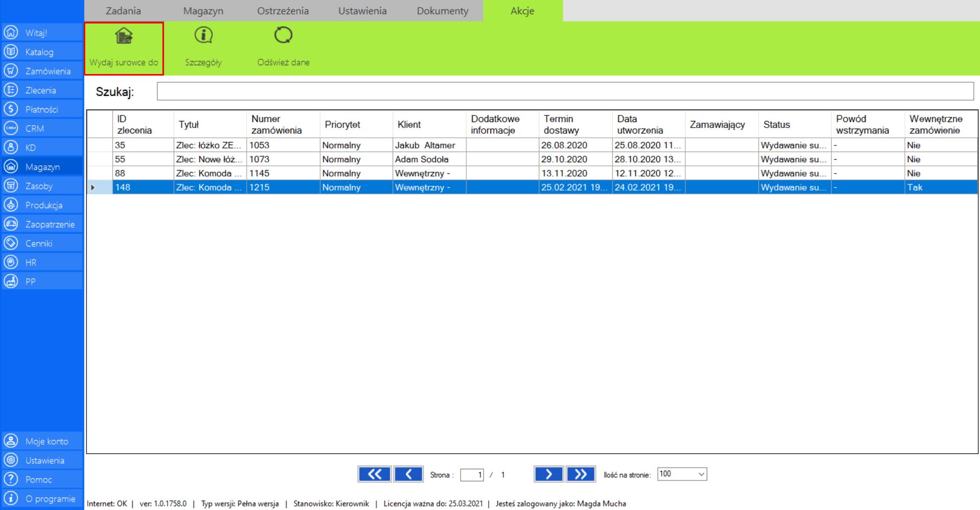Open Cenniki sidebar icon
This screenshot has width=980, height=510.
point(10,244)
